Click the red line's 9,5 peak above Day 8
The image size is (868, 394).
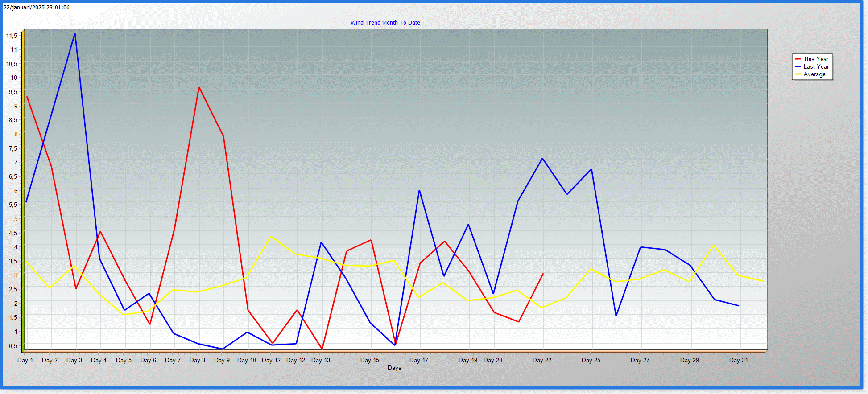199,87
